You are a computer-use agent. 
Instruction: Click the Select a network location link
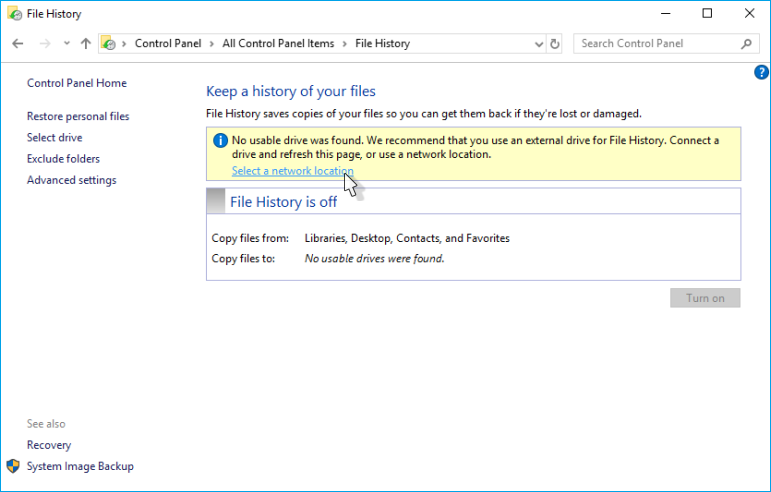[x=292, y=171]
